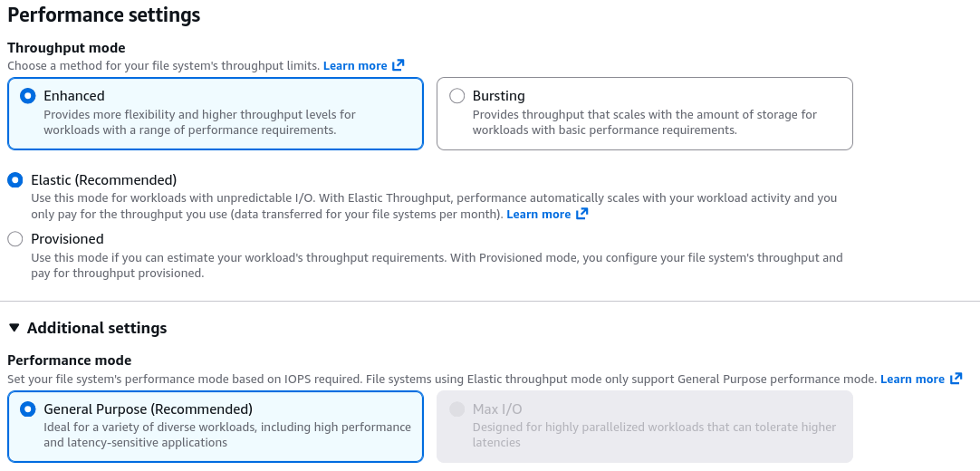Viewport: 980px width, 471px height.
Task: Collapse Additional settings with triangle arrow
Action: click(14, 328)
